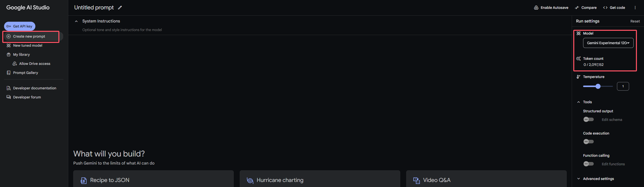644x187 pixels.
Task: Turn on the Function calling switch
Action: [x=588, y=164]
